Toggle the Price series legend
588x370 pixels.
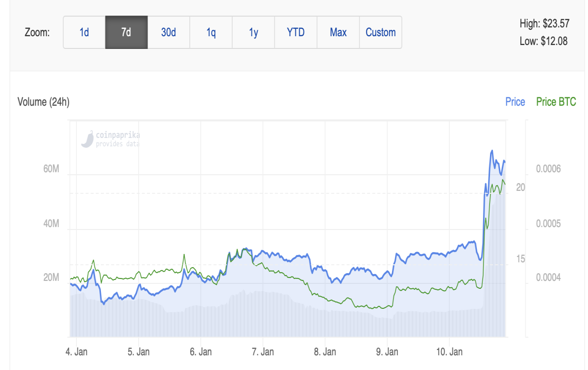pos(515,102)
